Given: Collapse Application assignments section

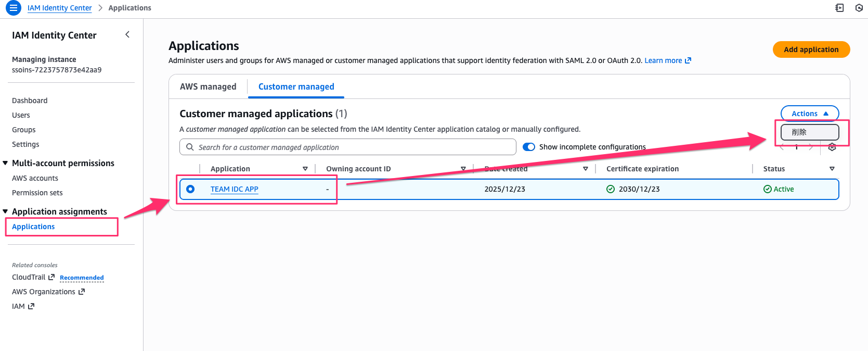Looking at the screenshot, I should [x=6, y=211].
